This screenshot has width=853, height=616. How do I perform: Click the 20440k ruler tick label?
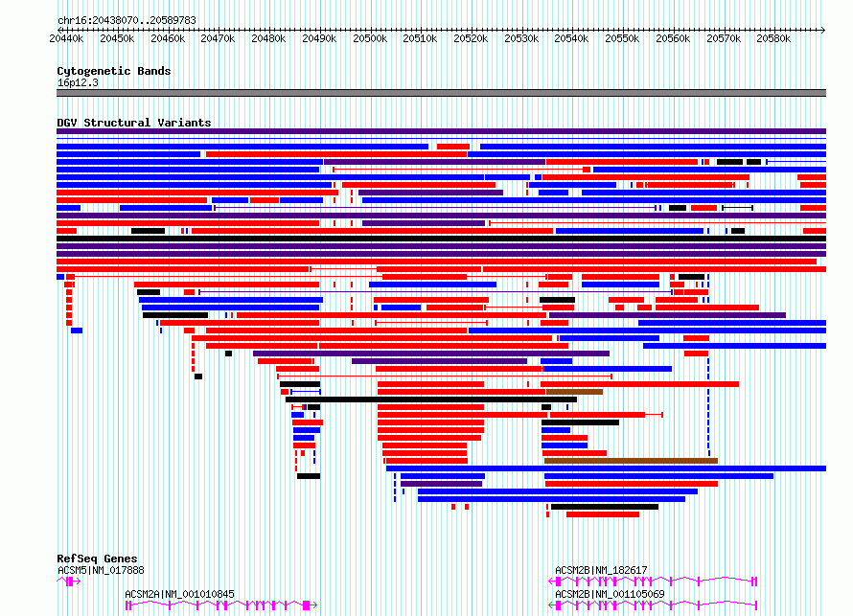[x=66, y=38]
